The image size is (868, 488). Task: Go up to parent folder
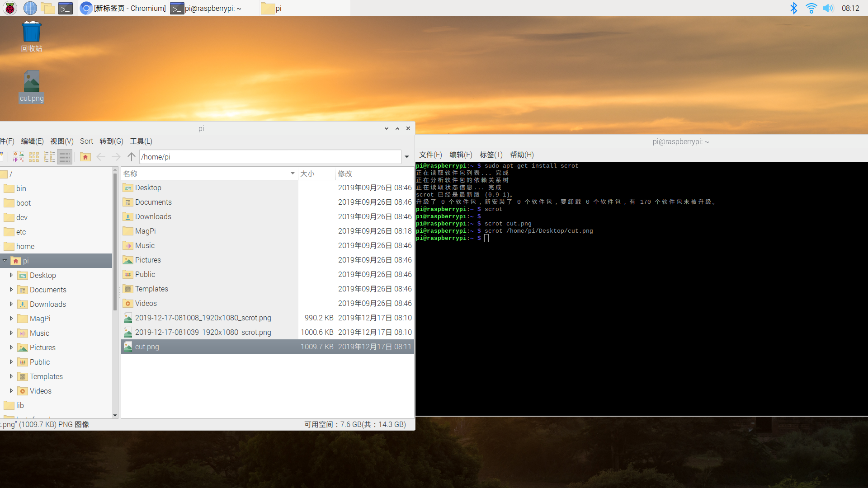pos(131,157)
